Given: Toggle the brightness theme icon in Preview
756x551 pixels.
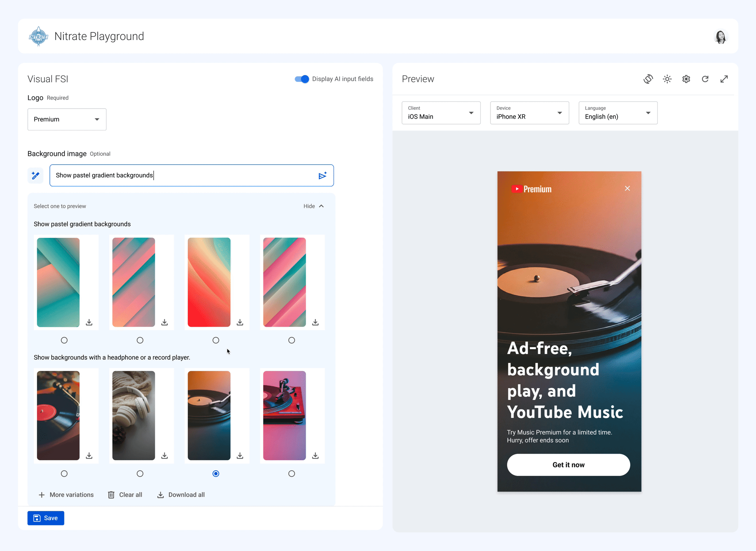Looking at the screenshot, I should coord(667,79).
